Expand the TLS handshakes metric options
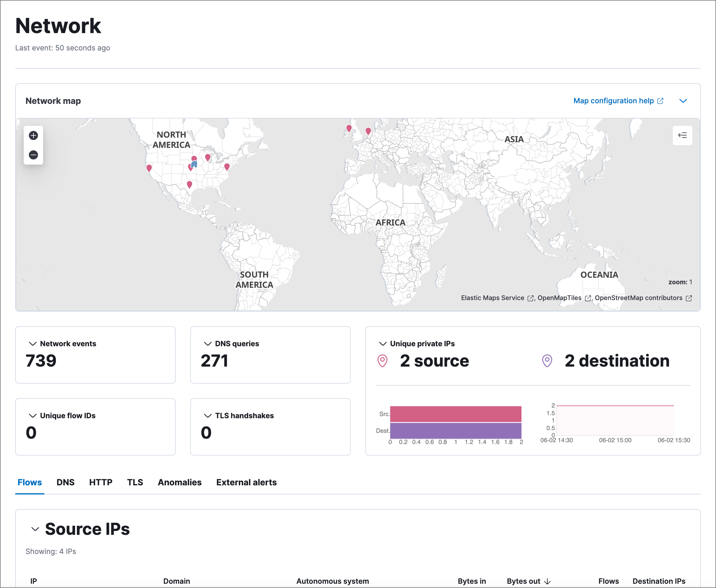The width and height of the screenshot is (716, 588). pyautogui.click(x=207, y=415)
